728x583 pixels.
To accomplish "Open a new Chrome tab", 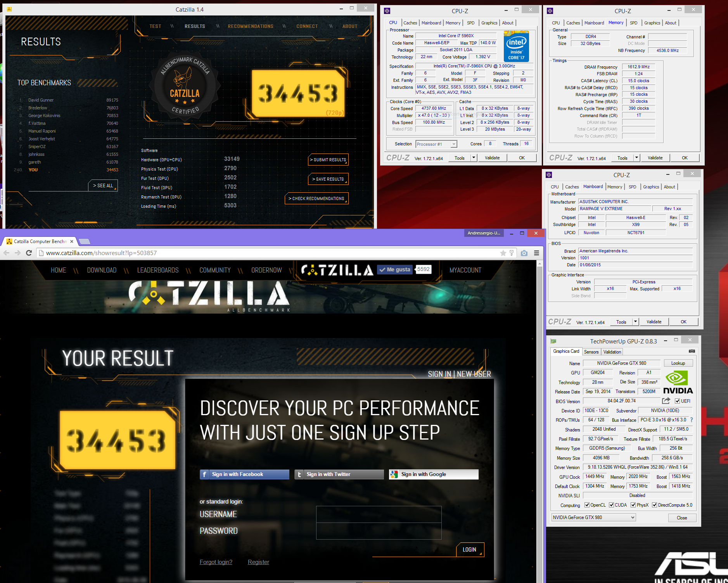I will coord(85,241).
